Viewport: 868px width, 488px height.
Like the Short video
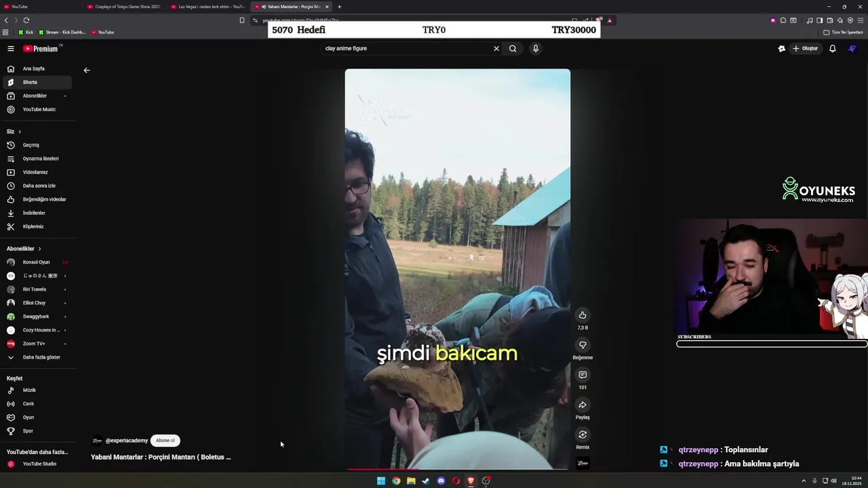point(583,315)
